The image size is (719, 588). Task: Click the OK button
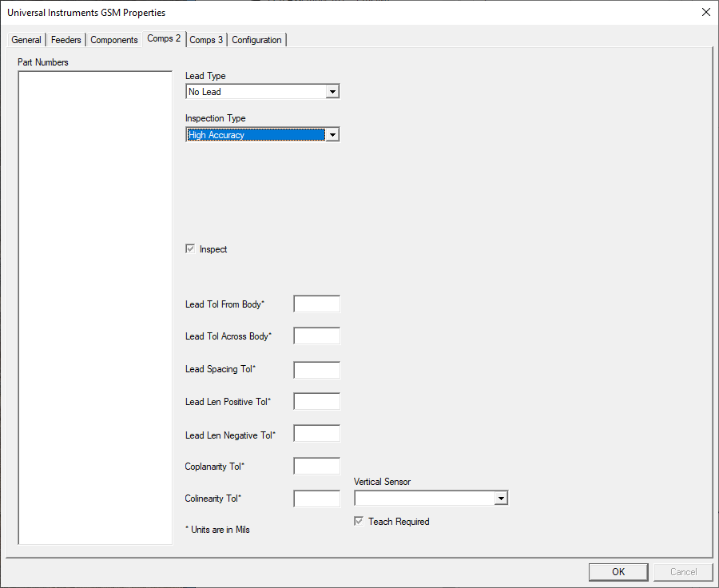click(618, 571)
